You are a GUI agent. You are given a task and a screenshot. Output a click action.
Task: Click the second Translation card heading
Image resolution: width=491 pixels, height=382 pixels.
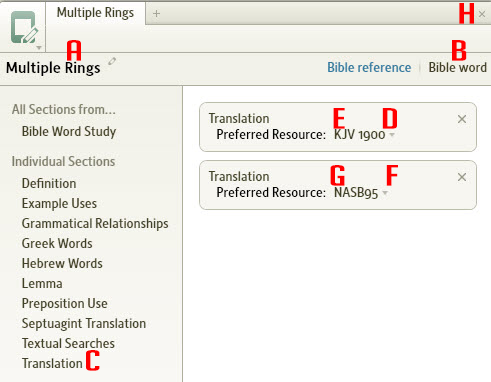pos(239,177)
